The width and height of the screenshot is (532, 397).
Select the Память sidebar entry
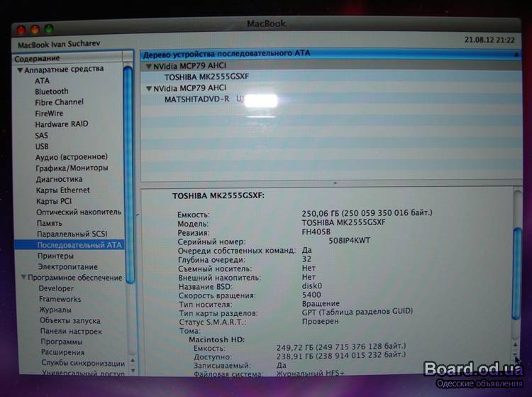tap(49, 223)
